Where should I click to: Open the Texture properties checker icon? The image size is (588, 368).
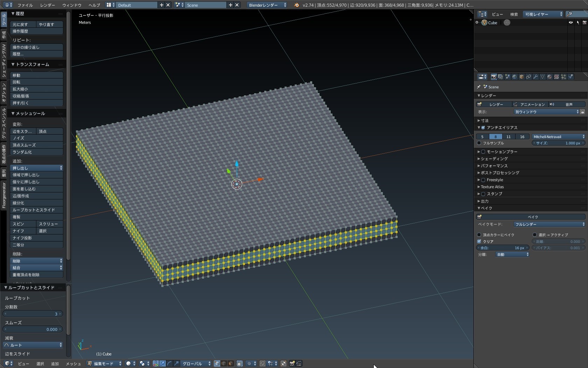(556, 77)
